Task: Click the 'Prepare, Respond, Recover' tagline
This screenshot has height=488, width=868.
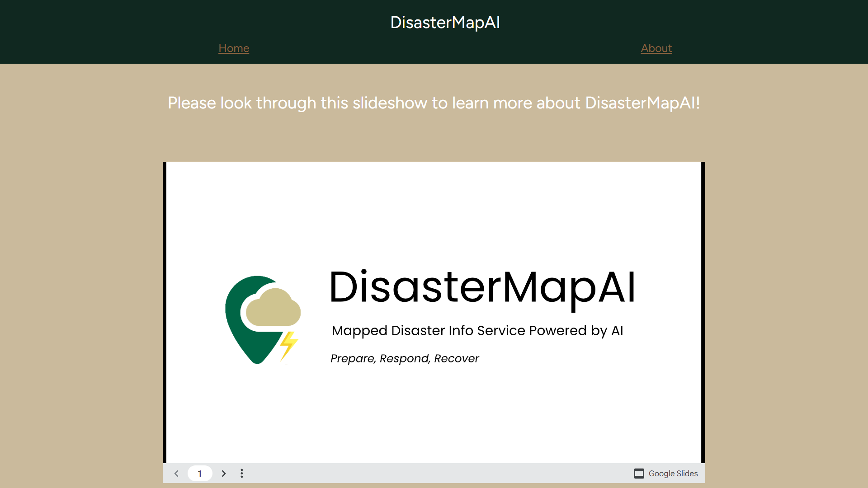Action: tap(404, 359)
